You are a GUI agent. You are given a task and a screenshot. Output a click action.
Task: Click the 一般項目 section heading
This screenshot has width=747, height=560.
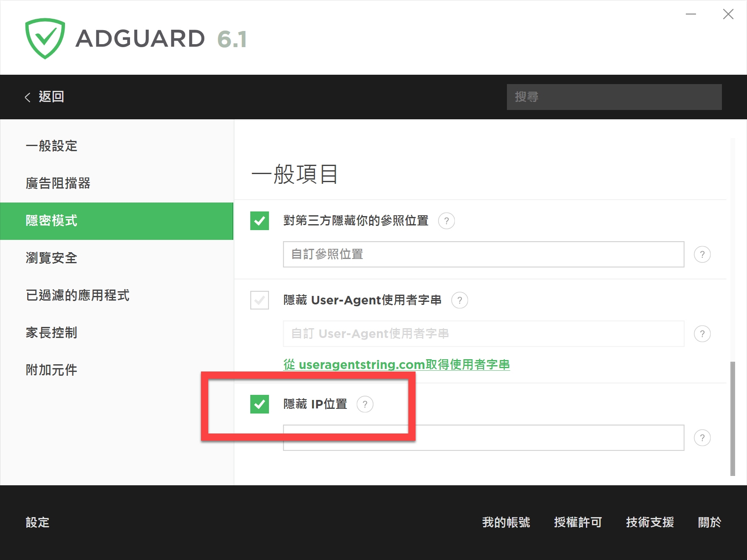click(x=294, y=174)
